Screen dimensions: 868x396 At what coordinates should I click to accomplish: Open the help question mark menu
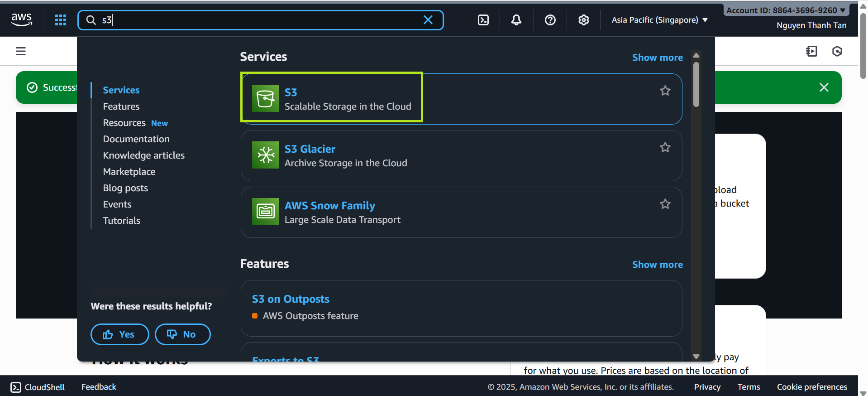click(550, 20)
